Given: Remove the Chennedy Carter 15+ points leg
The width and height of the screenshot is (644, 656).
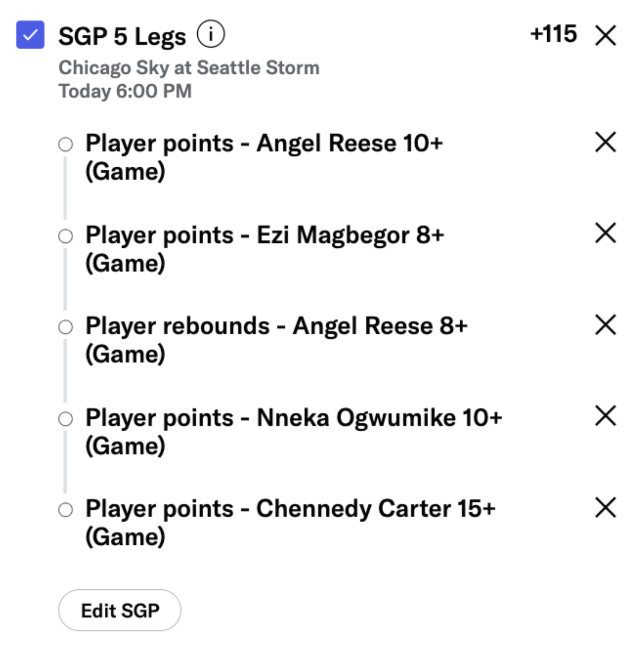Looking at the screenshot, I should (x=605, y=507).
